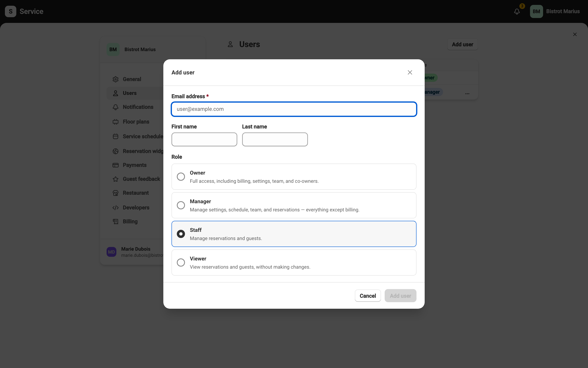Open Billing settings
Image resolution: width=588 pixels, height=368 pixels.
[x=130, y=221]
